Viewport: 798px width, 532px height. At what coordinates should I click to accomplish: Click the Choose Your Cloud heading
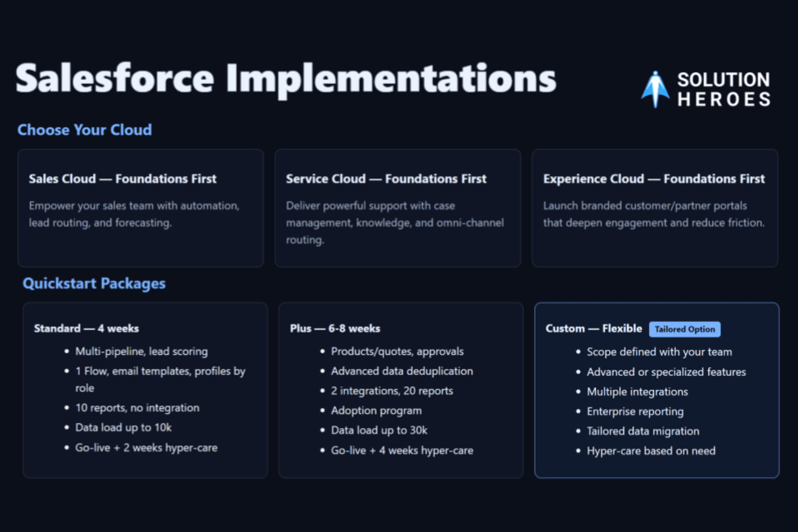coord(85,130)
